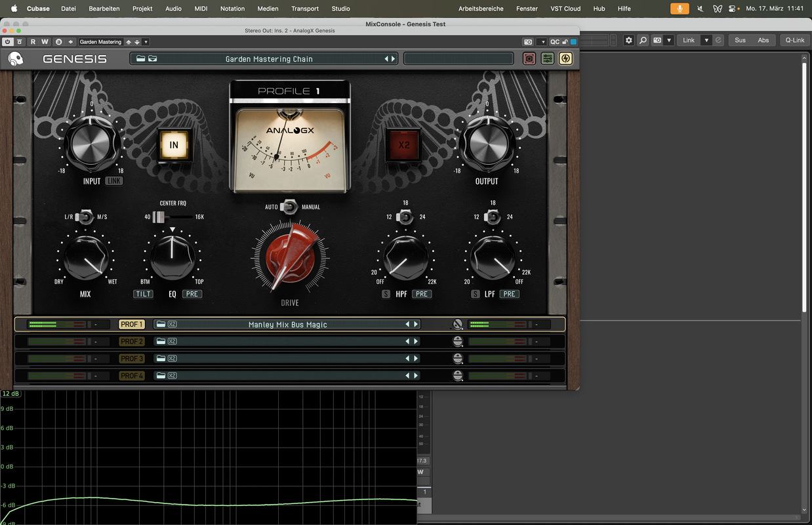
Task: Open profile browser folder in PROF 3 row
Action: click(161, 358)
